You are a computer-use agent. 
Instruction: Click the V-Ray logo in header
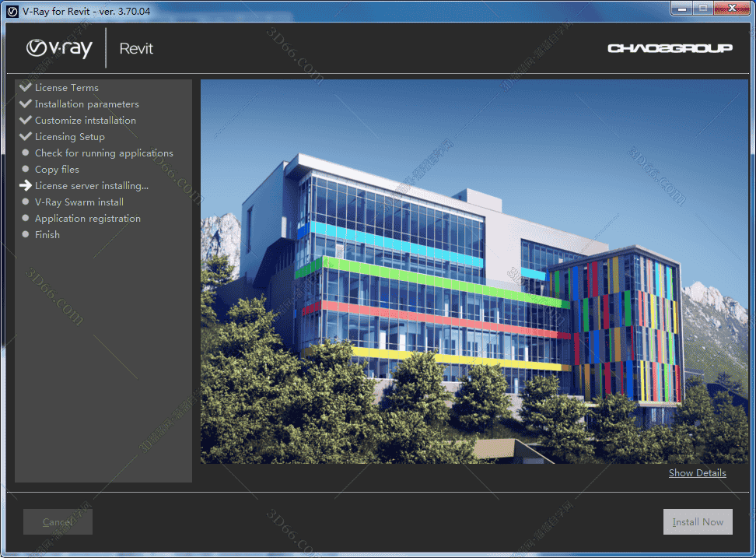(x=59, y=48)
